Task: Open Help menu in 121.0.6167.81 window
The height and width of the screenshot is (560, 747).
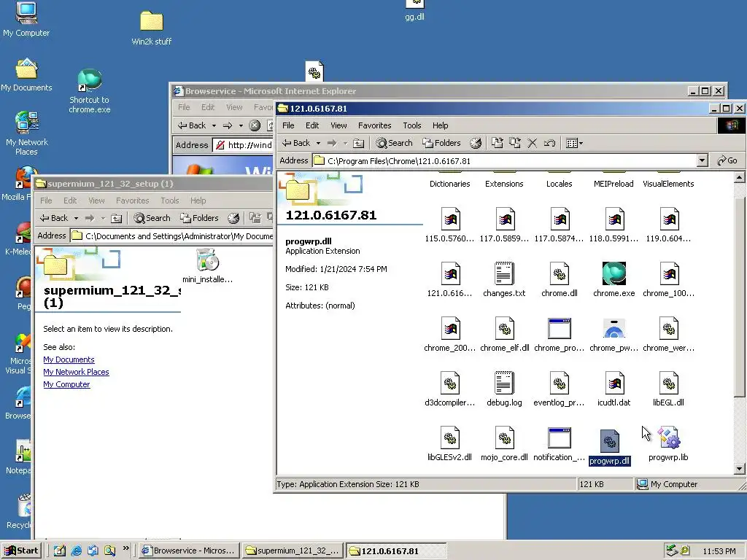Action: [x=440, y=125]
